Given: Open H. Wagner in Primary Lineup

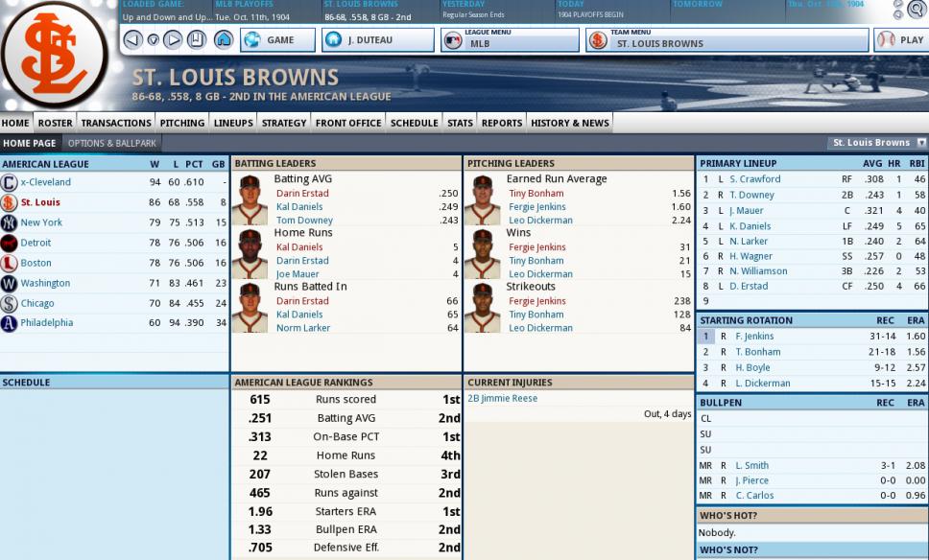Looking at the screenshot, I should (750, 256).
